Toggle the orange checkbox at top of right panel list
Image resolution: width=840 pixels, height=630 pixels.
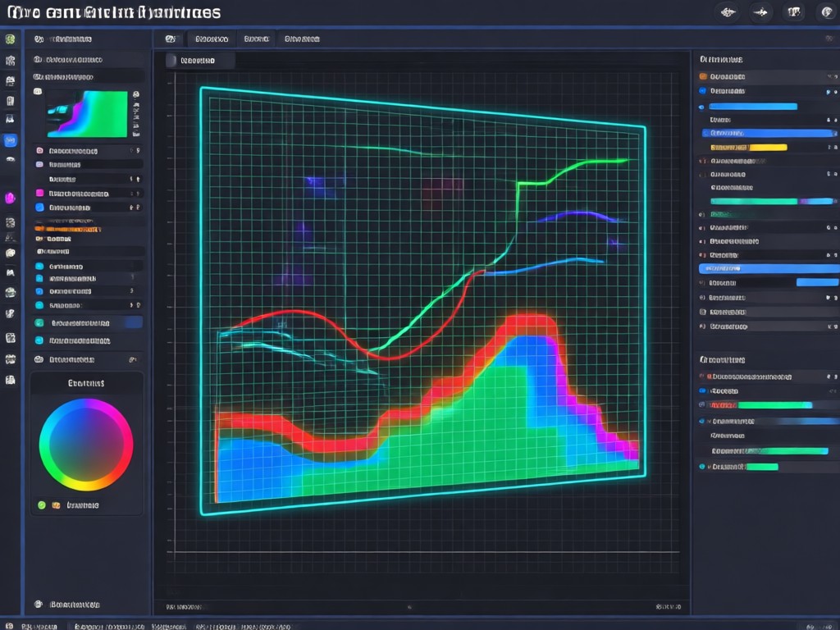point(703,76)
